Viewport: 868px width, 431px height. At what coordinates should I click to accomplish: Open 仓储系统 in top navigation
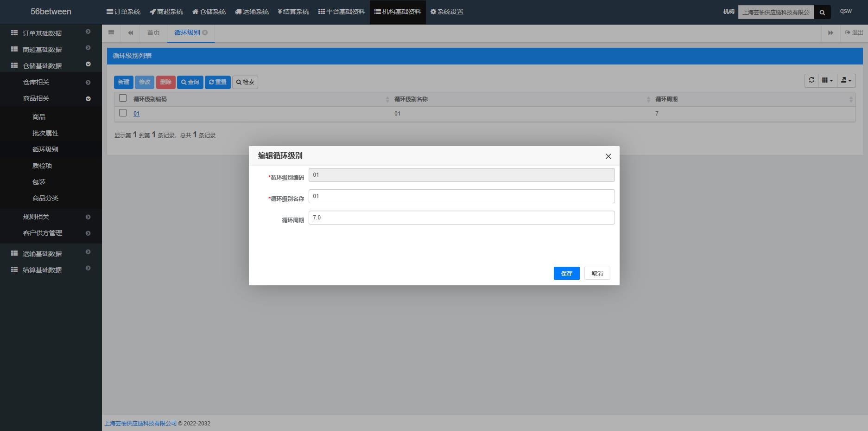(209, 12)
